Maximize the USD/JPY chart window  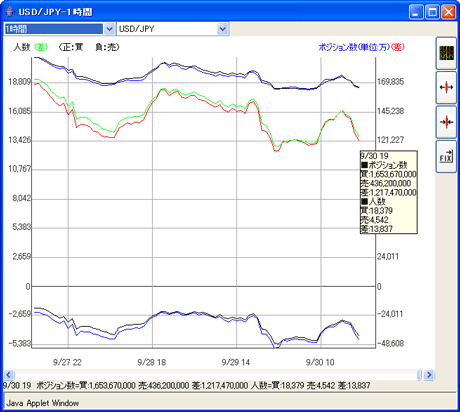click(433, 12)
